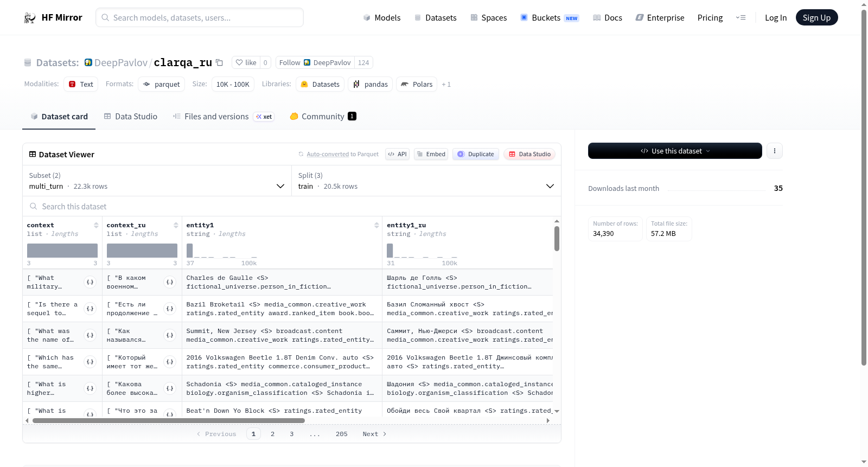Expand JSON braces in 'What is higher' context row

(x=90, y=388)
